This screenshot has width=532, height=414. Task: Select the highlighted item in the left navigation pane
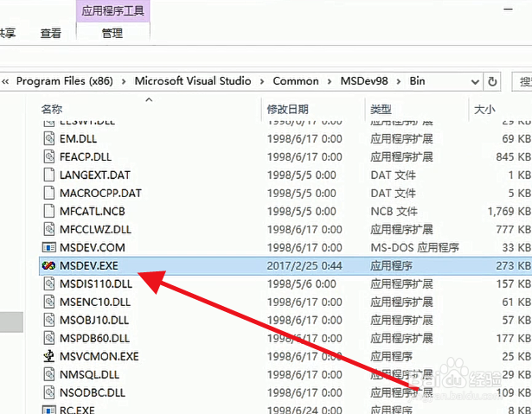tap(11, 322)
